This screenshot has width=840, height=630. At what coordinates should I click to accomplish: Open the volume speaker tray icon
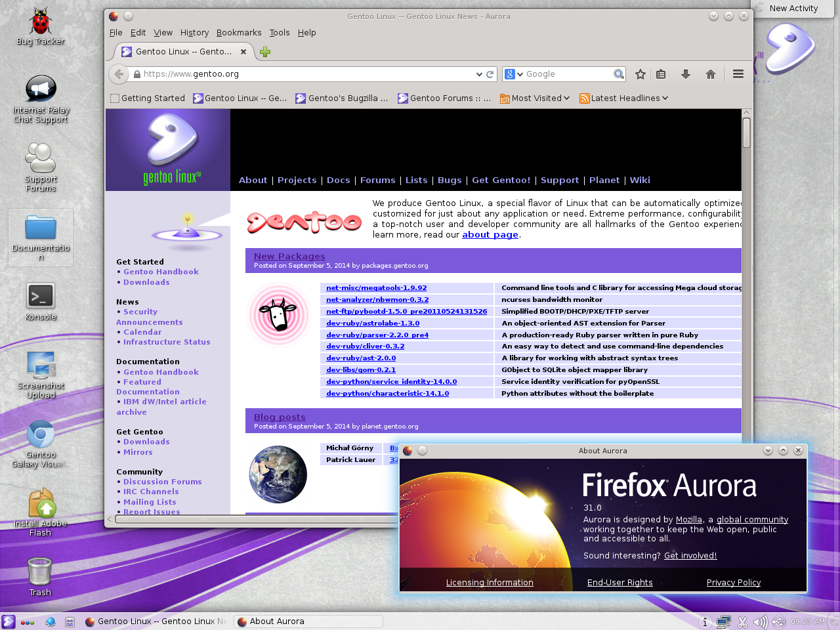point(760,622)
